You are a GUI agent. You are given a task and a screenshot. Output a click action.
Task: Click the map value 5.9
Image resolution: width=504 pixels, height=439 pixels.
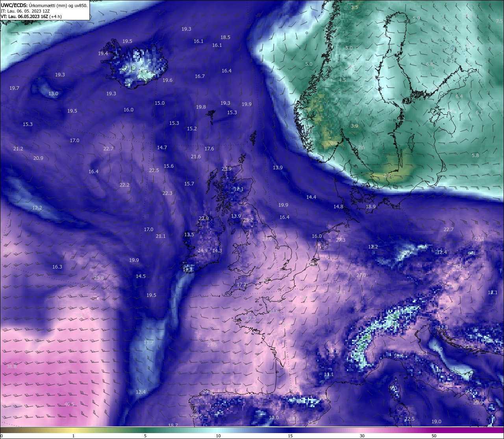[416, 19]
